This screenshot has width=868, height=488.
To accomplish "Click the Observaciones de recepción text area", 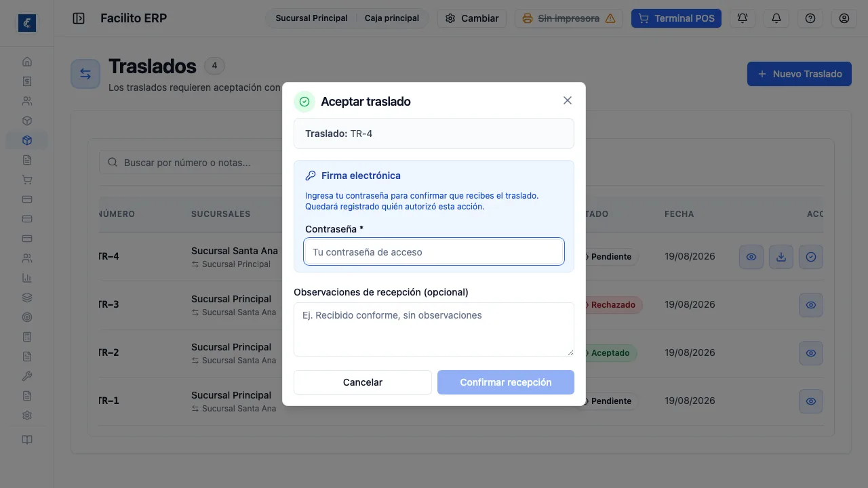I will tap(434, 329).
